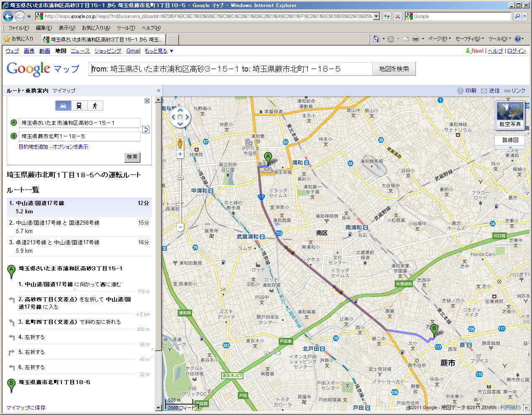Click the directions panel scroll down arrow

coord(159,408)
